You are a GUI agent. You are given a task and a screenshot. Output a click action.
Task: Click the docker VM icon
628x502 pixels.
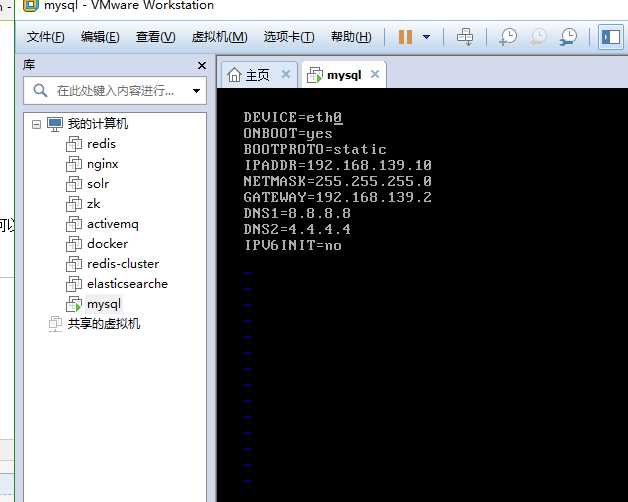74,244
